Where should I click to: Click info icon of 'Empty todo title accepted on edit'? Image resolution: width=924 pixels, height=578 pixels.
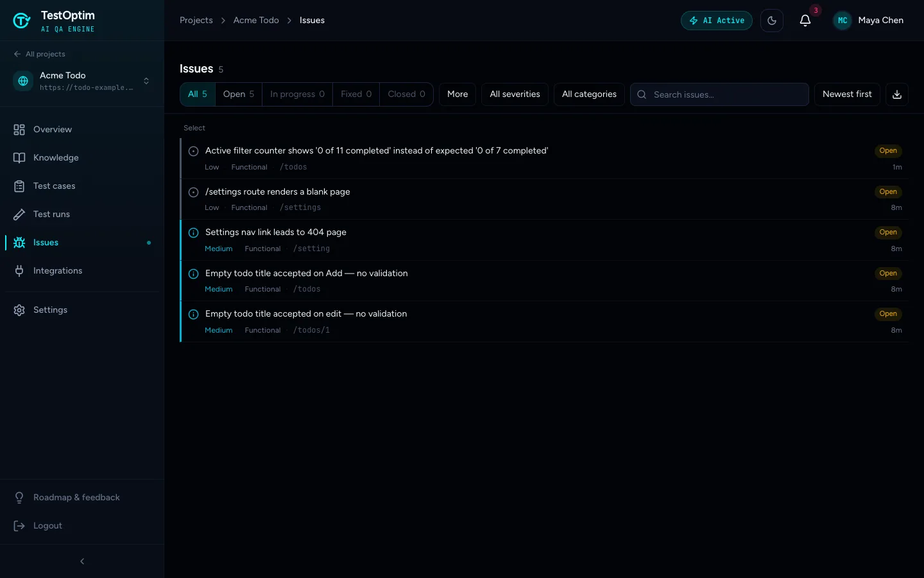pos(193,314)
